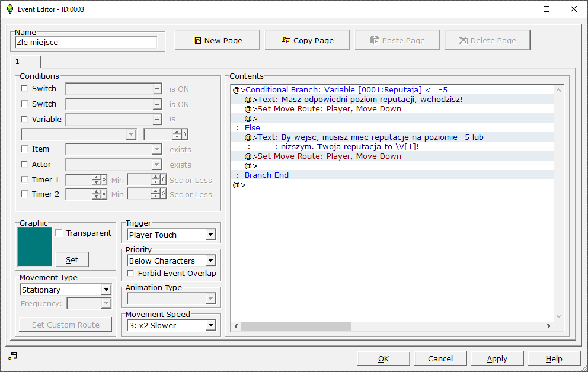Click the Timer 1 minutes stepper
Viewport: 588px width, 372px height.
(87, 180)
